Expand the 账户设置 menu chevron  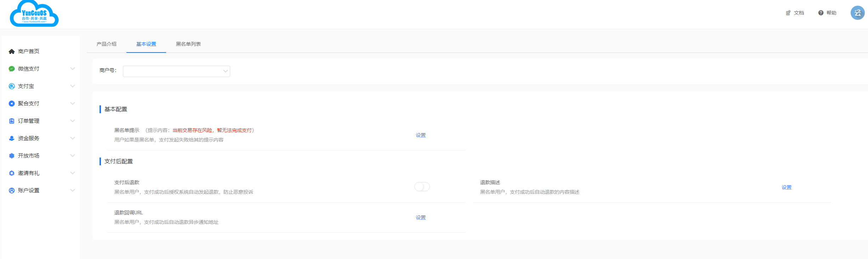[73, 191]
